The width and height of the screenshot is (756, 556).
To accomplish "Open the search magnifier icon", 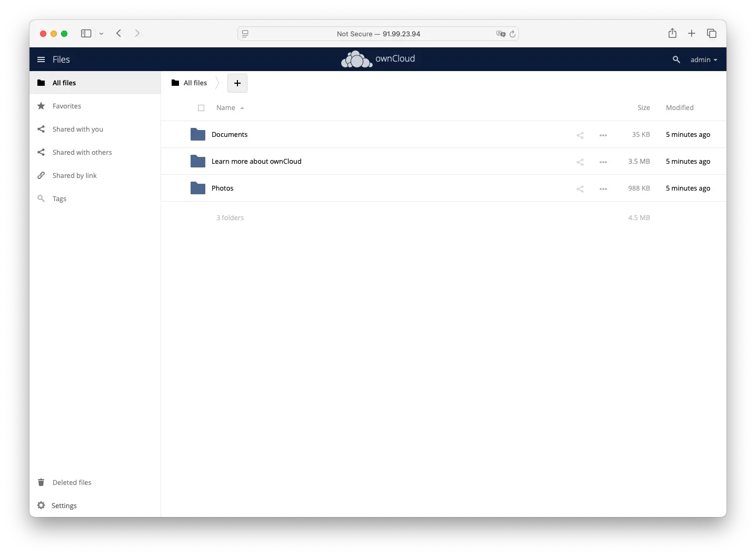I will [x=675, y=60].
